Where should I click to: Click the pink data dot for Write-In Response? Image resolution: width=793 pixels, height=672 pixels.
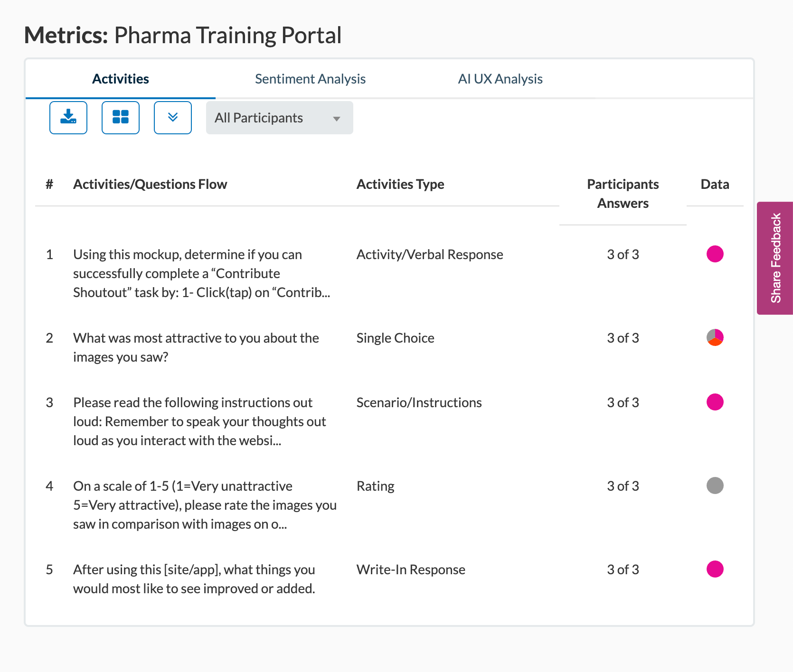pos(715,569)
